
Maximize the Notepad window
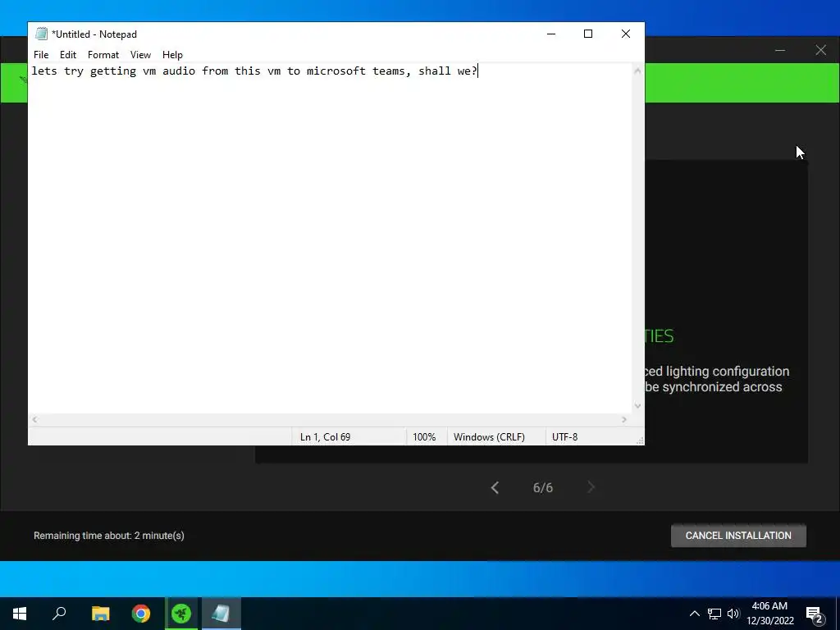tap(588, 34)
